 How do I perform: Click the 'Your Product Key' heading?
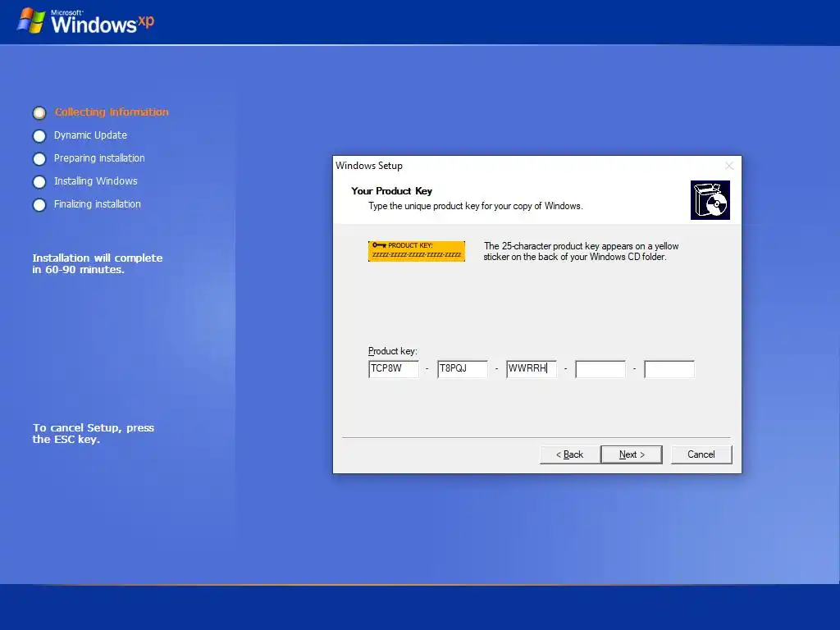391,190
